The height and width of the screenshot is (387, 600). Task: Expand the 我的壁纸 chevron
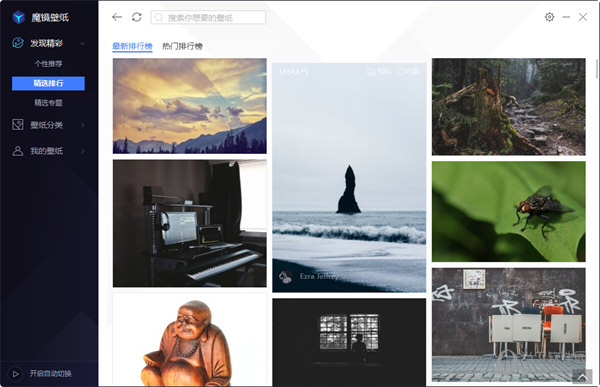coord(83,151)
